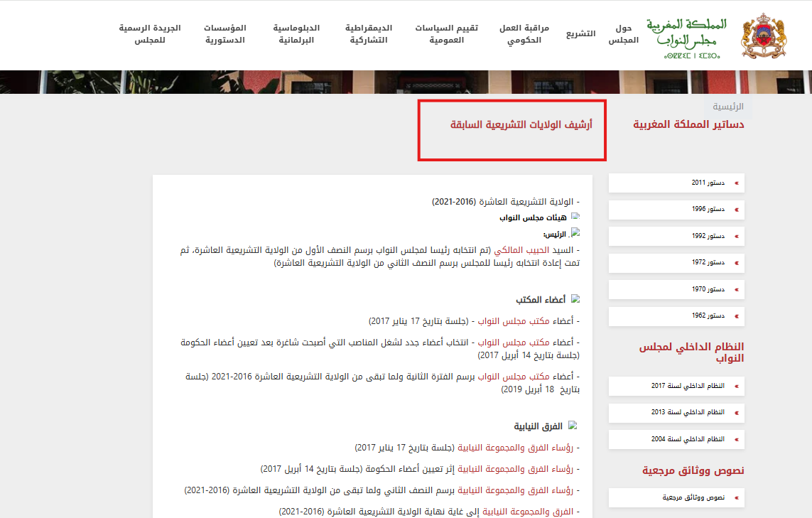Open the دستور 1962 sidebar link

click(676, 316)
